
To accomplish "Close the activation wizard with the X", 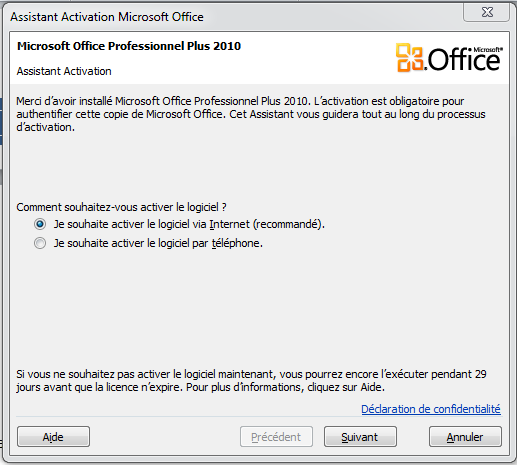I will click(487, 13).
